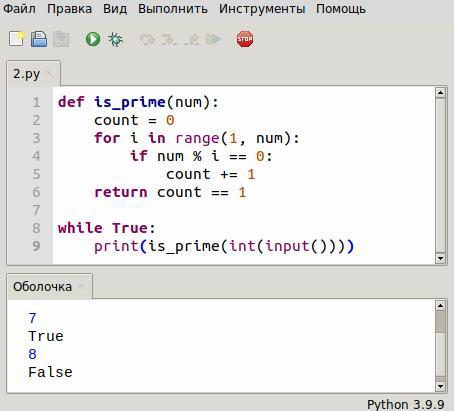Click the Save file icon
The width and height of the screenshot is (454, 411).
[x=39, y=39]
